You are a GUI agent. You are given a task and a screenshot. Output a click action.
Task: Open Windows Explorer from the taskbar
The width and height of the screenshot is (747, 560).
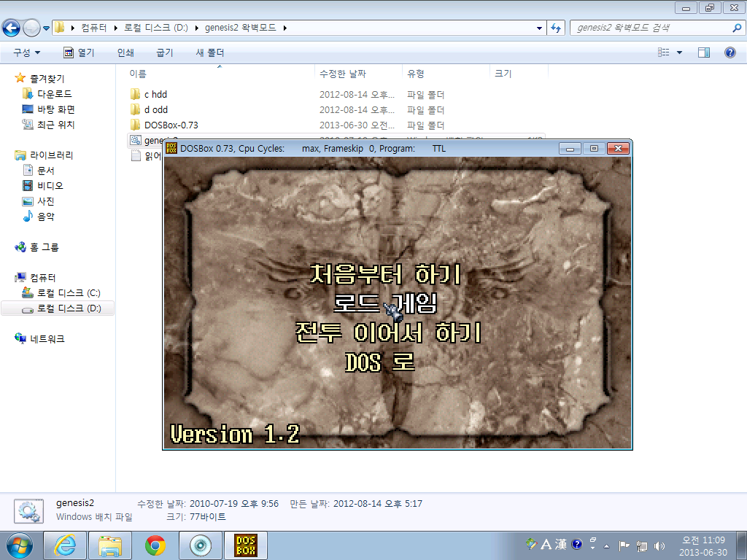(110, 545)
